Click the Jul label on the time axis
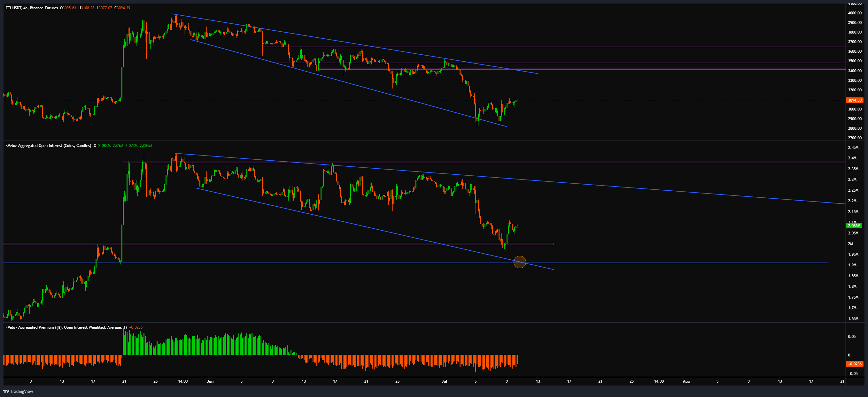Image resolution: width=868 pixels, height=397 pixels. tap(444, 381)
